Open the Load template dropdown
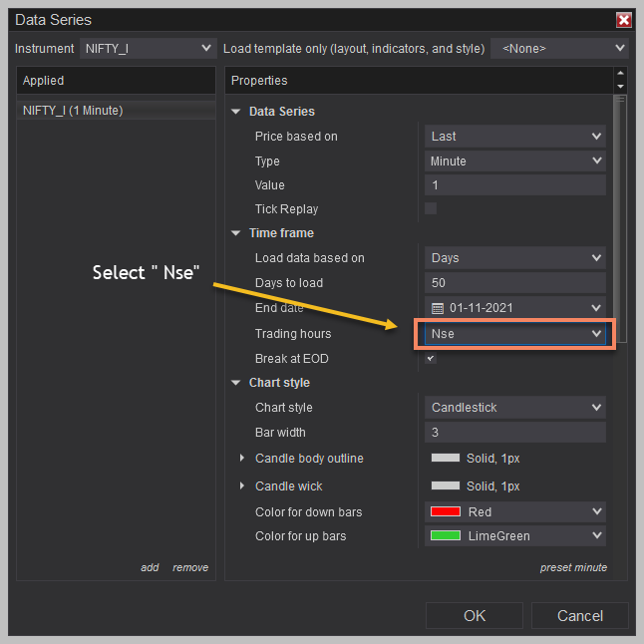Screen dimensions: 644x644 point(559,49)
